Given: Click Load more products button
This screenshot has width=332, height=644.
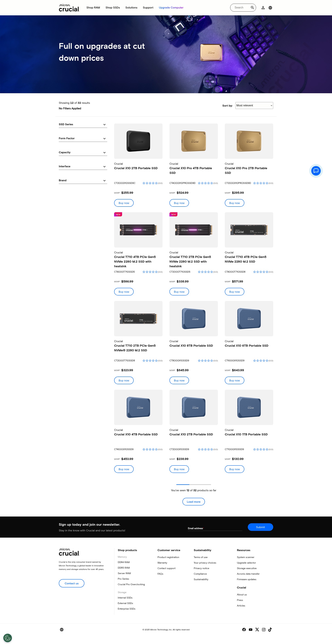Looking at the screenshot, I should coord(193,502).
